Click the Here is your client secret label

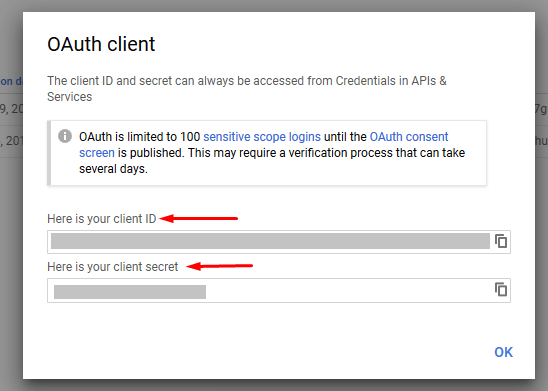coord(113,267)
